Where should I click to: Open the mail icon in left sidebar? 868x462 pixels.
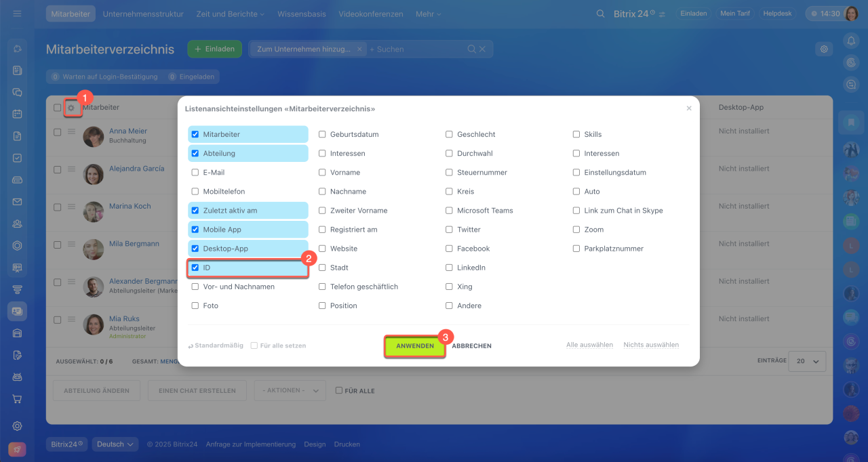click(18, 202)
